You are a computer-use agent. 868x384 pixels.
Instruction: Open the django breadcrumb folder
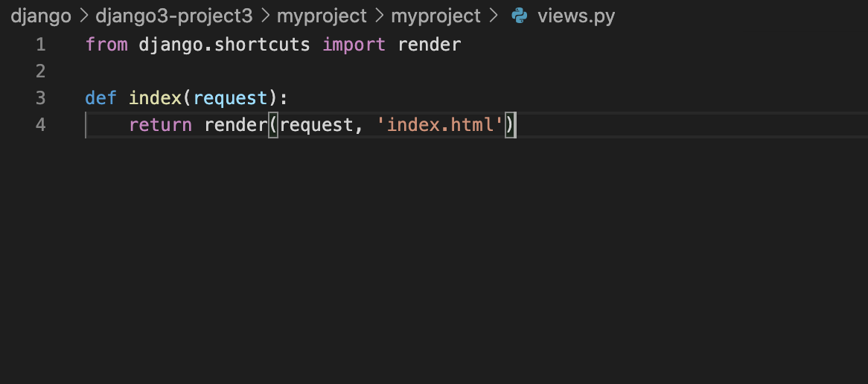[x=41, y=16]
